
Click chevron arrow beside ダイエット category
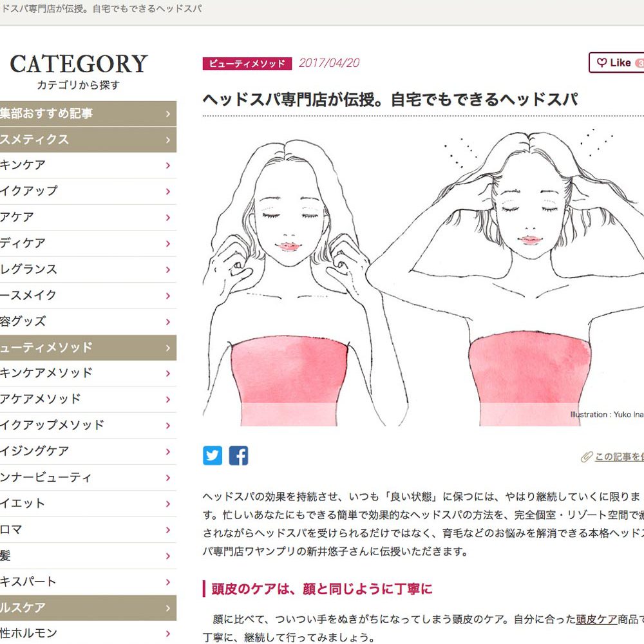tap(168, 504)
